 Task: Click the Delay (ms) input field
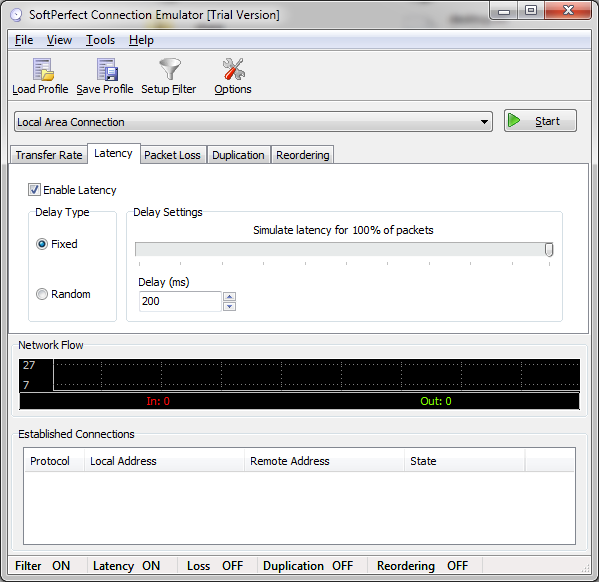pos(180,301)
